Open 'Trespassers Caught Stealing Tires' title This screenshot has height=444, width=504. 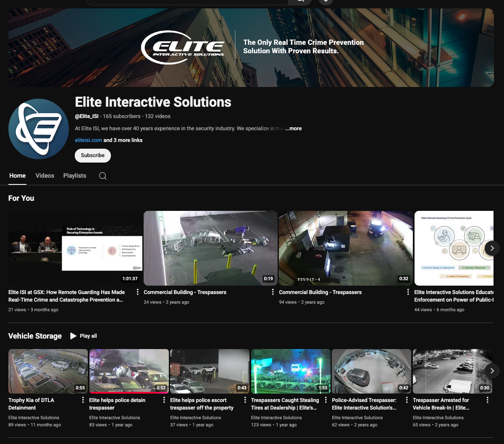[x=285, y=404]
